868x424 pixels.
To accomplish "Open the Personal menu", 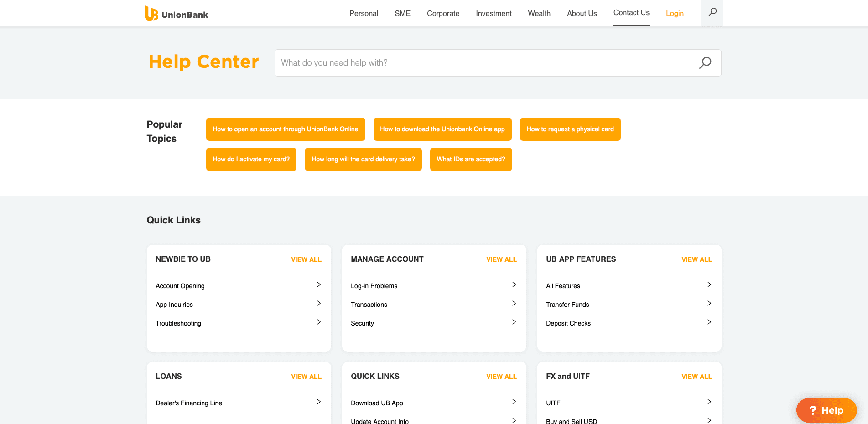I will pos(364,14).
